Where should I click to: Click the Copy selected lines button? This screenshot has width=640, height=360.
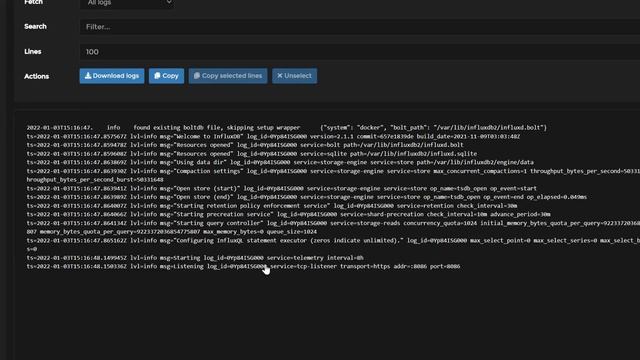point(228,76)
